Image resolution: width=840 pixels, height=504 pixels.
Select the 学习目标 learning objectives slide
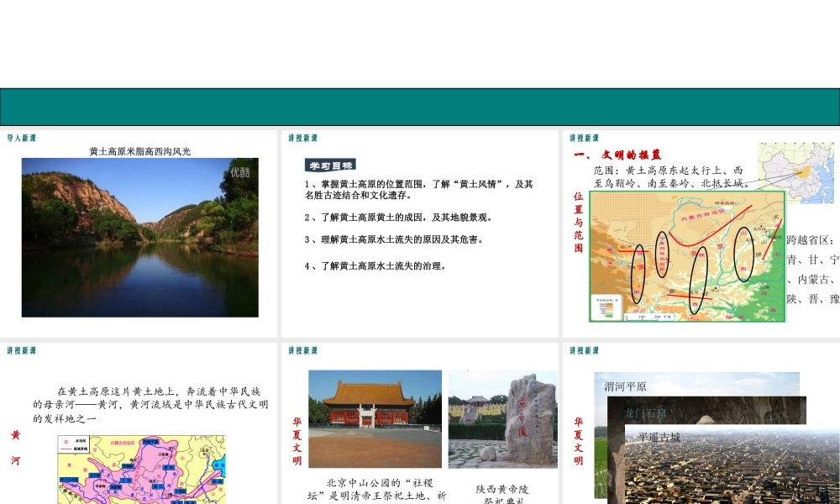(x=420, y=234)
